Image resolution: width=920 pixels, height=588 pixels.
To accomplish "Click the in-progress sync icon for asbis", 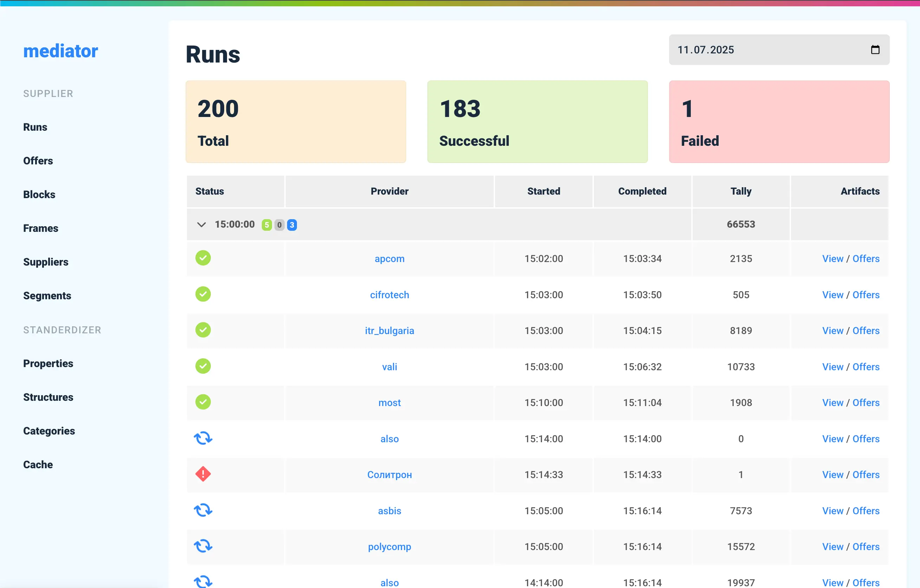I will pyautogui.click(x=203, y=510).
